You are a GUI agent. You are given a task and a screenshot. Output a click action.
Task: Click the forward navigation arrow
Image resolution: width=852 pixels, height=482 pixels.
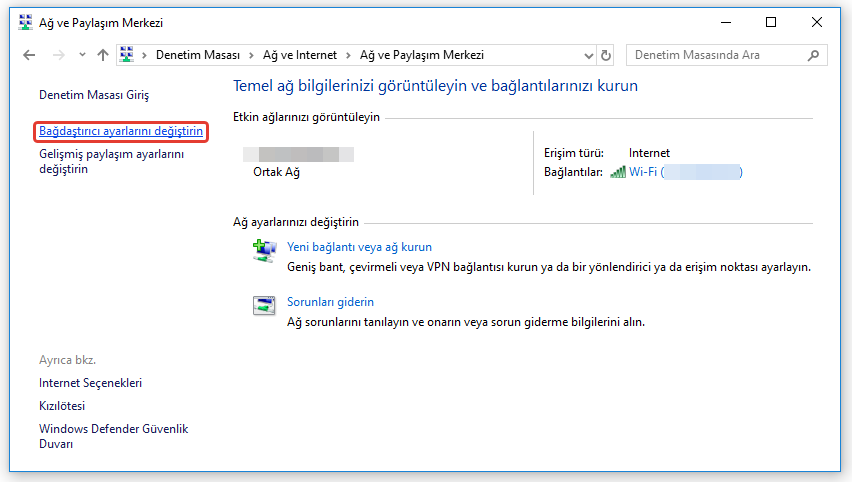click(57, 56)
